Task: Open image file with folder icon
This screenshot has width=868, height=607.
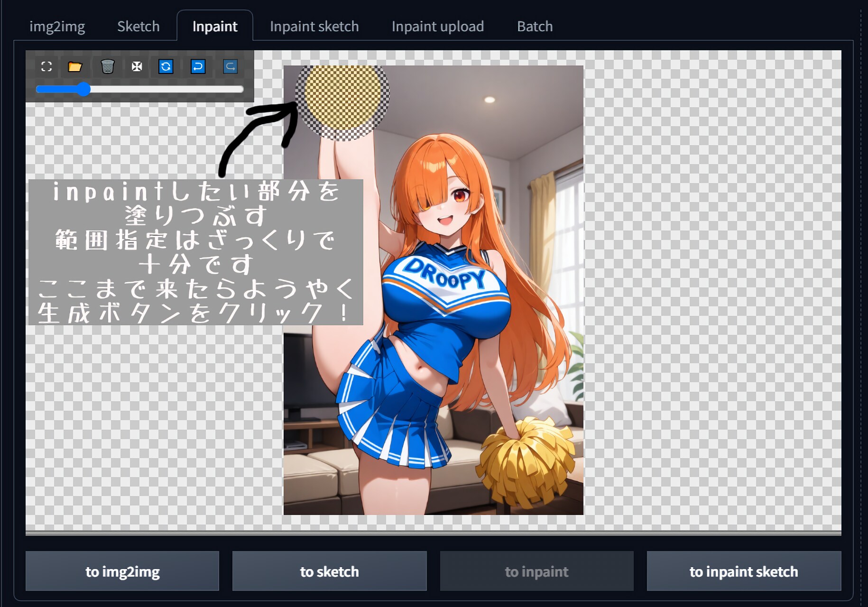Action: pos(75,66)
